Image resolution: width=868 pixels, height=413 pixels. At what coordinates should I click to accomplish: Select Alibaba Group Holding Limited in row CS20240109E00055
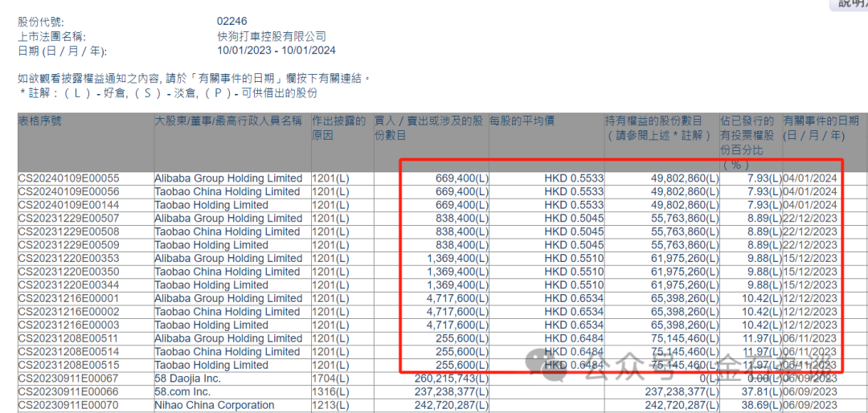click(x=228, y=179)
